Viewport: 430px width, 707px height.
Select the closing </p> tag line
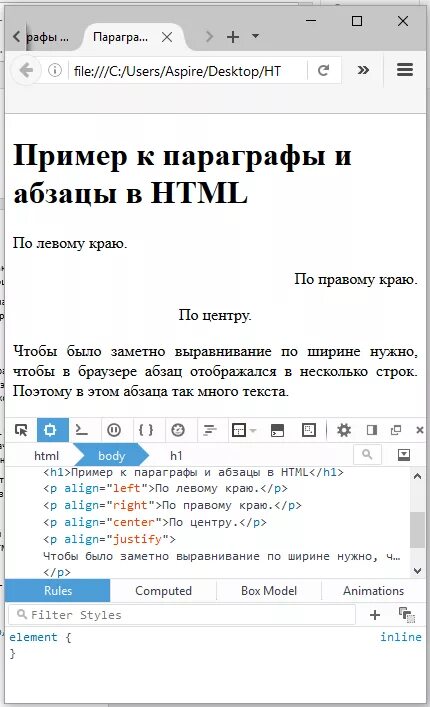(x=57, y=573)
